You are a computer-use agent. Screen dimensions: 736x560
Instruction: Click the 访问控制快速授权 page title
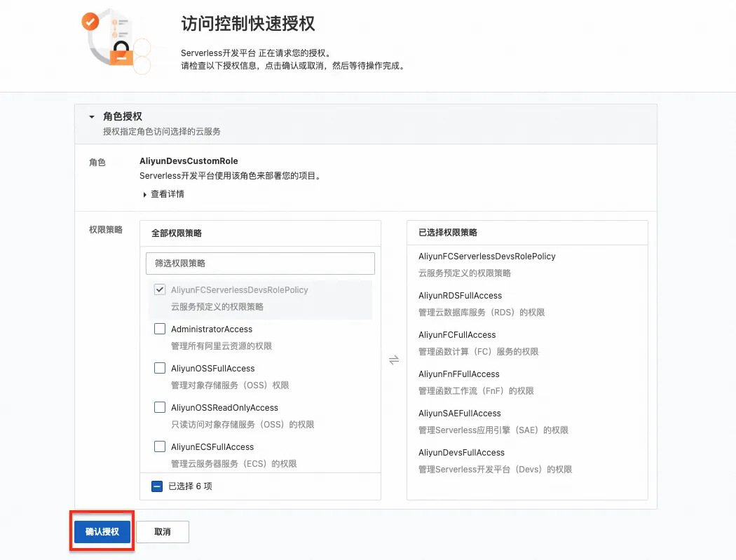coord(248,23)
